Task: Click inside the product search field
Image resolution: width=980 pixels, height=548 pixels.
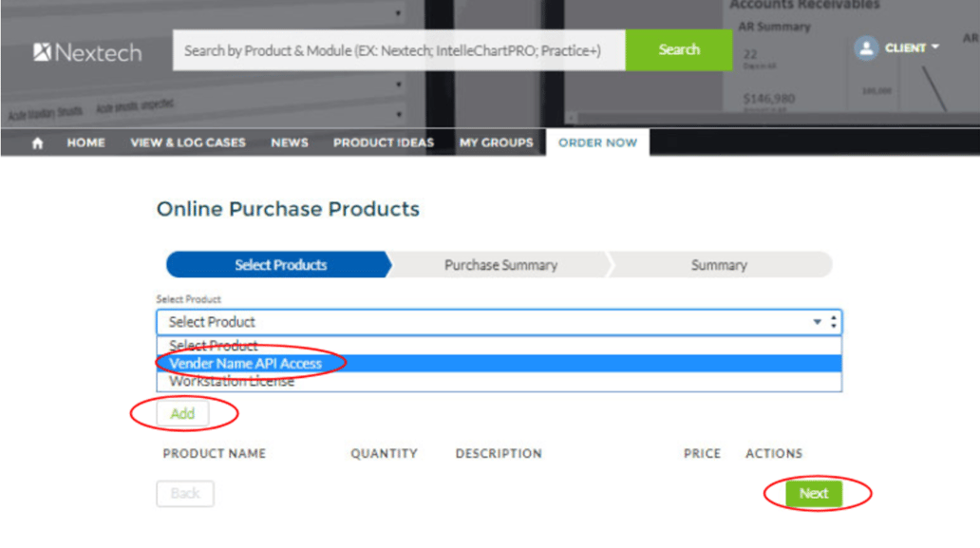Action: tap(399, 48)
